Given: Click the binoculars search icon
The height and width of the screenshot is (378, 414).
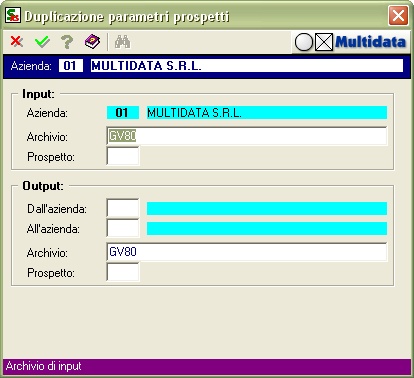Looking at the screenshot, I should click(x=122, y=42).
